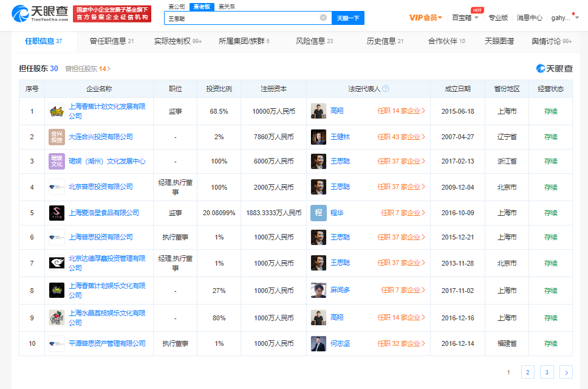Open 程华's blue avatar icon
This screenshot has width=588, height=389.
[318, 213]
